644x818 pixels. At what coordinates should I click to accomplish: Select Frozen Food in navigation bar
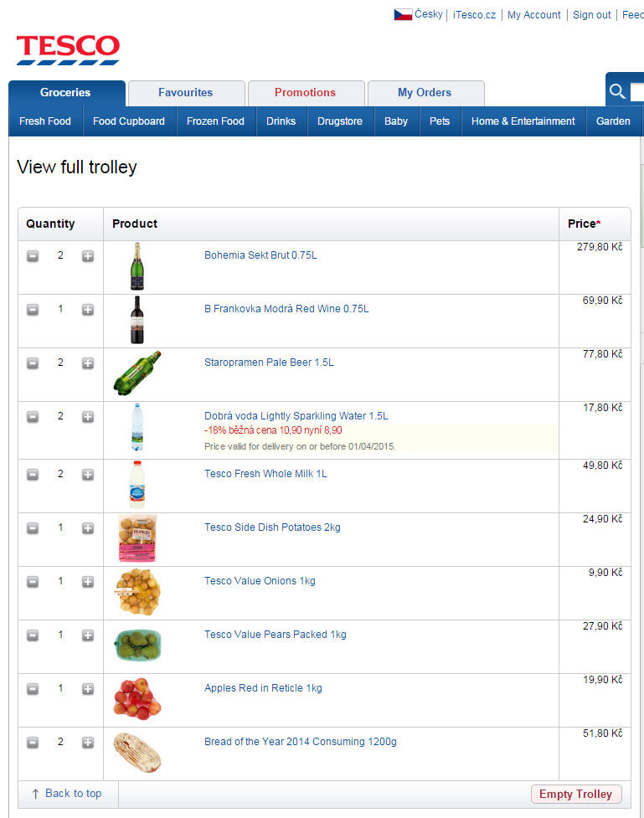[215, 121]
